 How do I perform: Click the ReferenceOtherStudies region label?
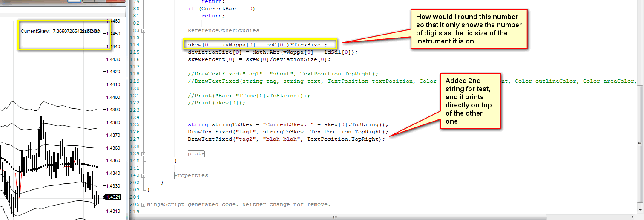[223, 31]
